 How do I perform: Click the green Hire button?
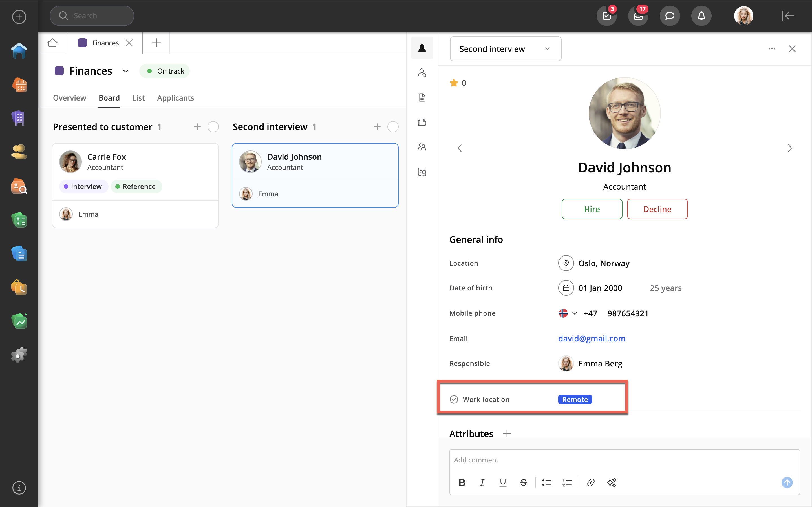click(x=592, y=209)
